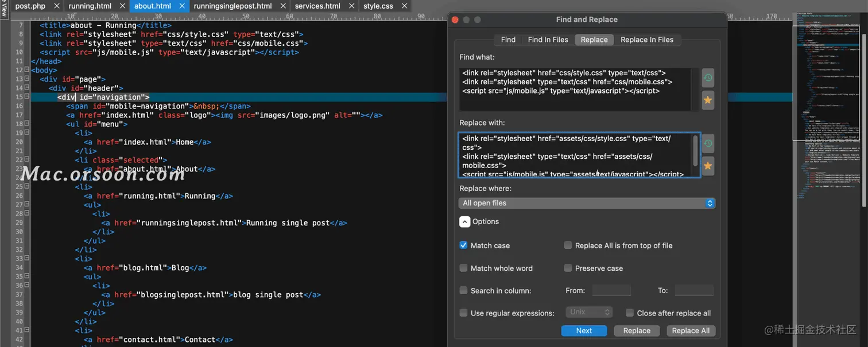Open the Find what favorites star

tap(708, 100)
